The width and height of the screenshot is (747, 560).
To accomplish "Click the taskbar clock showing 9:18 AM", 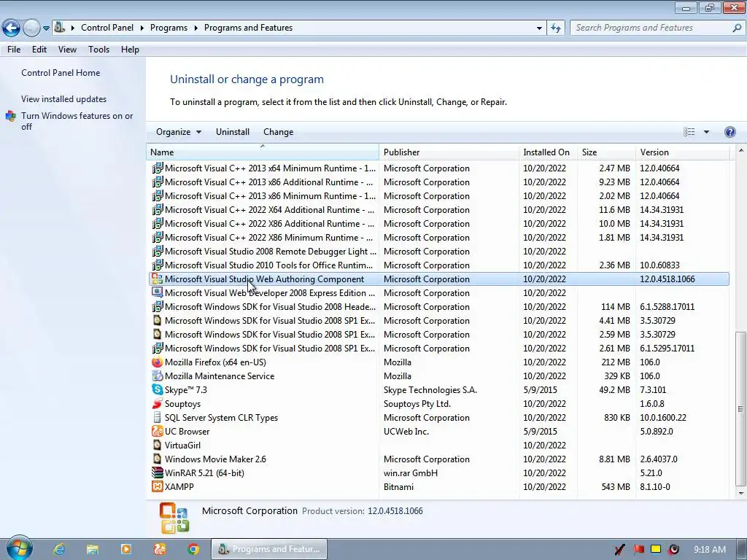I will 709,550.
